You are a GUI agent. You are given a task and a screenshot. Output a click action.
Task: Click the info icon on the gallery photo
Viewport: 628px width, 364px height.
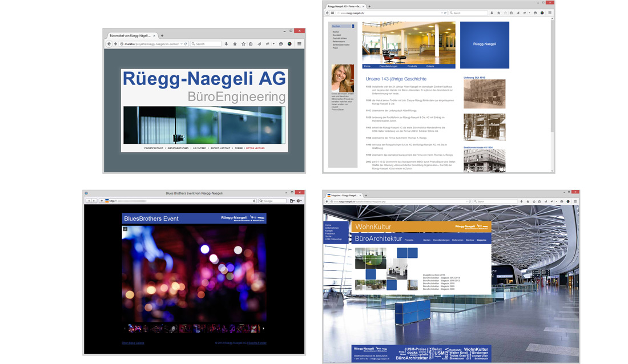coord(125,229)
